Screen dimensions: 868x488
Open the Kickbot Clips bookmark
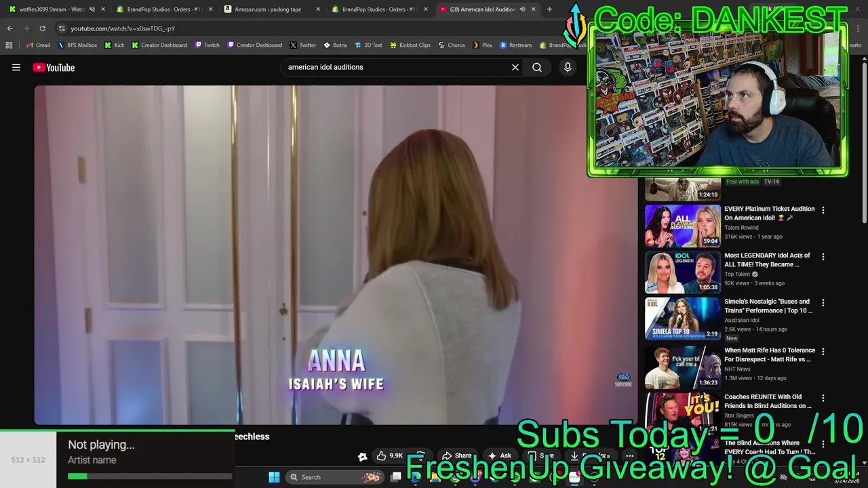coord(410,45)
